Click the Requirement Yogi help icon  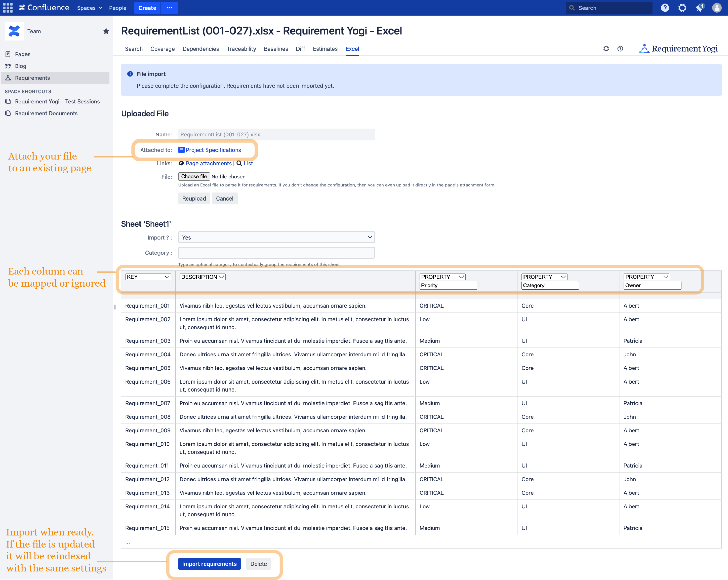620,49
